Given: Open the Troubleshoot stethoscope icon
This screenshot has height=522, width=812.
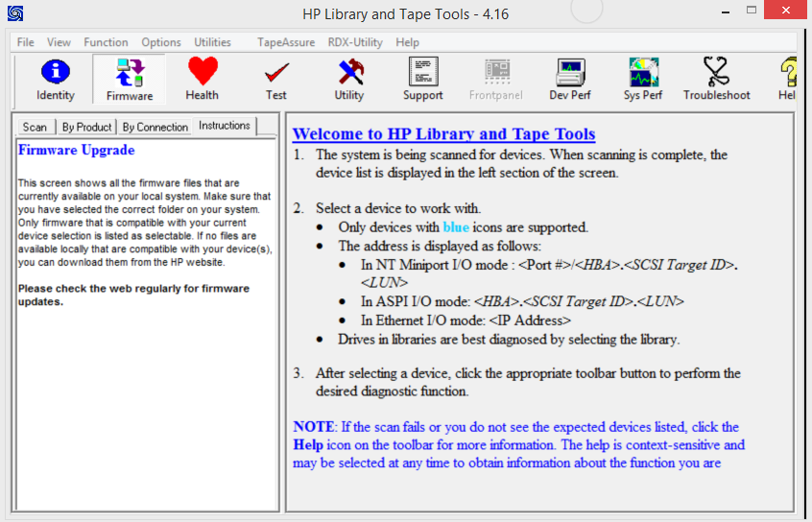Looking at the screenshot, I should pyautogui.click(x=717, y=80).
